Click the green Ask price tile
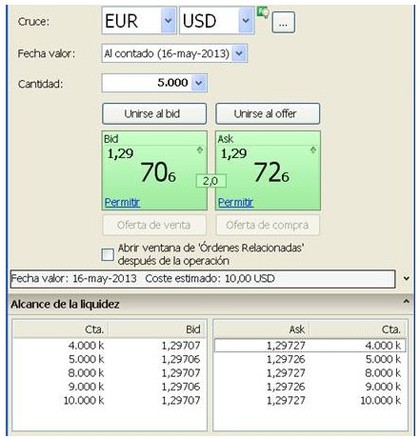420x438 pixels. (268, 170)
